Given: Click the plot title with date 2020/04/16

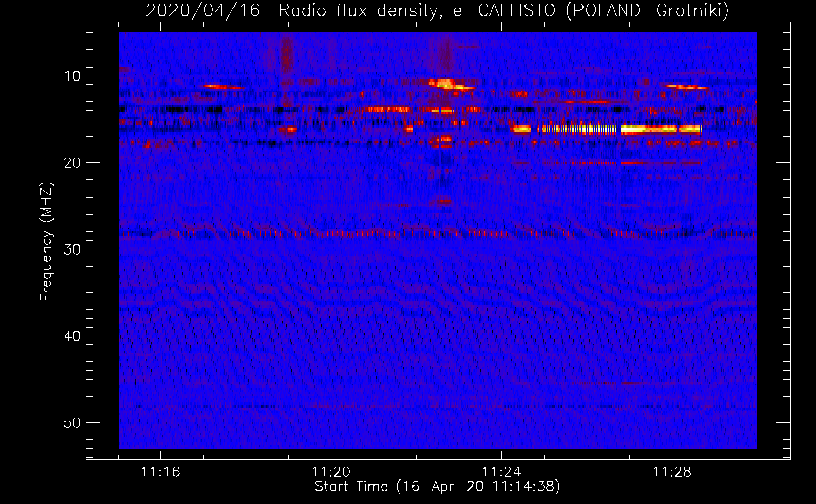Looking at the screenshot, I should coord(437,10).
